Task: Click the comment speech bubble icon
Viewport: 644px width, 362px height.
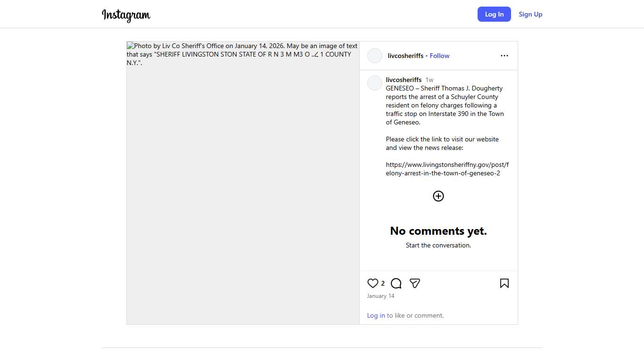Action: coord(396,283)
